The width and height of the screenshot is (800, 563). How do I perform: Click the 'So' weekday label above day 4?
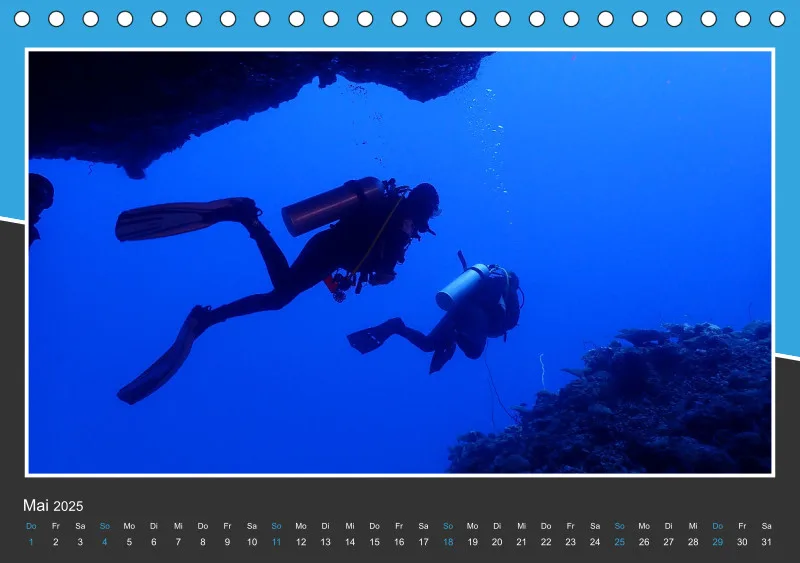pyautogui.click(x=105, y=526)
